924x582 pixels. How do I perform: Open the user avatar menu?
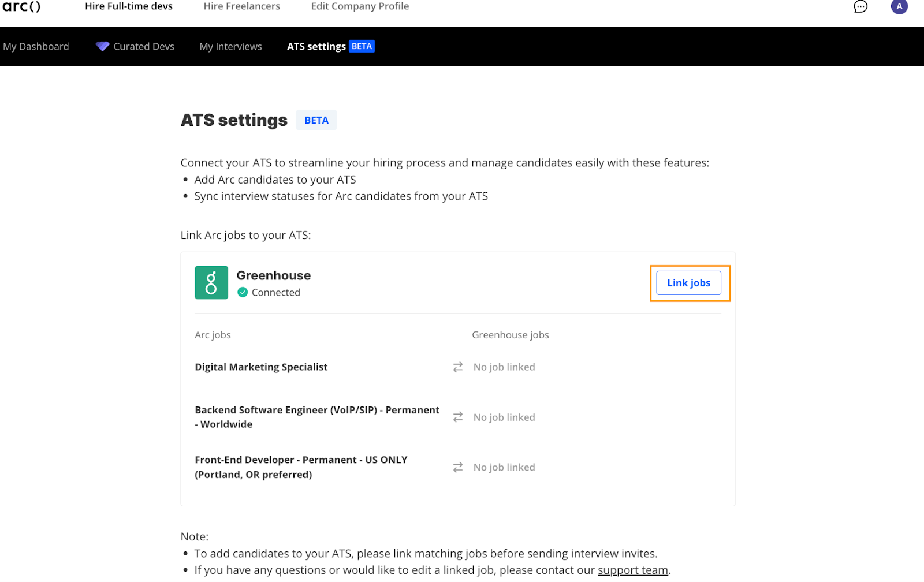[899, 6]
